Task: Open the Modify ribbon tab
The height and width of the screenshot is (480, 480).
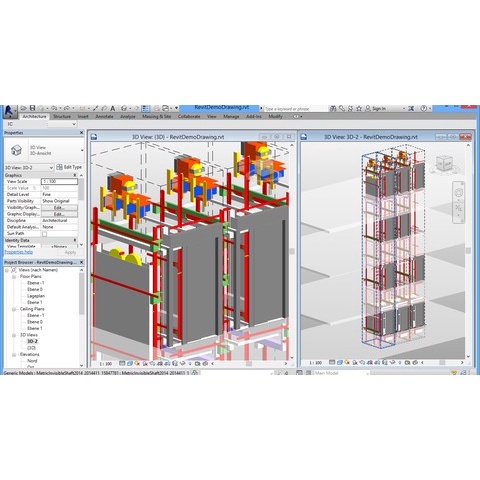Action: [x=275, y=116]
